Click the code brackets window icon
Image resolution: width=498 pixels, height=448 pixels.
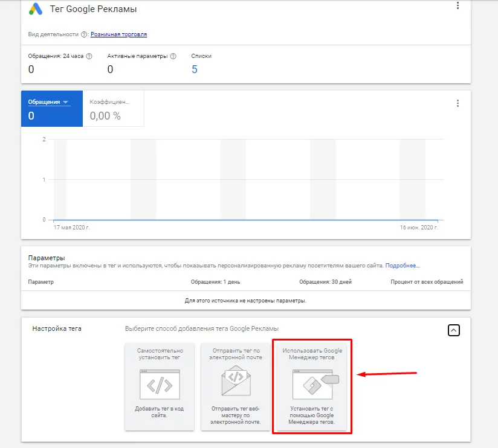tap(160, 385)
